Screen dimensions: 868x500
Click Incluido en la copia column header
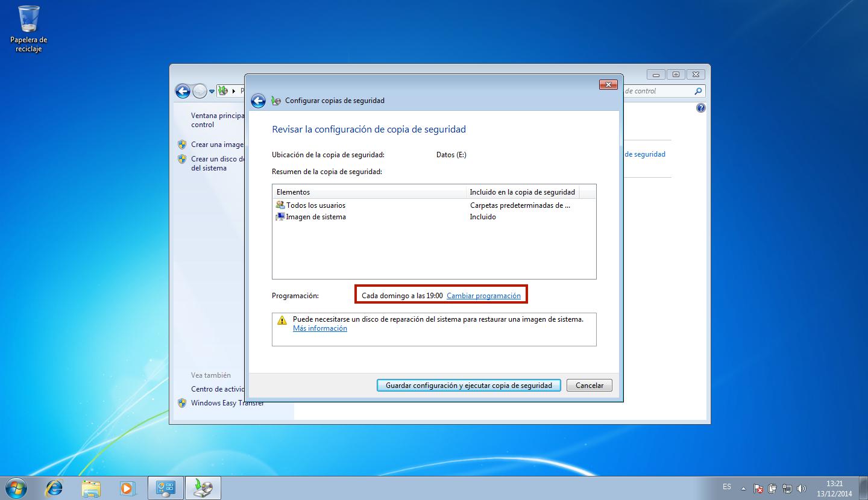tap(522, 192)
